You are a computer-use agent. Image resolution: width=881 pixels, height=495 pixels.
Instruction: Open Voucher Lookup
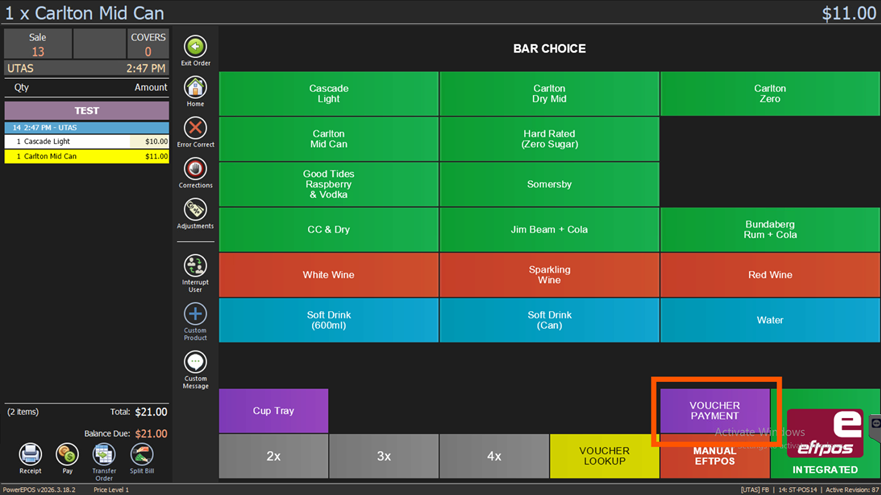click(604, 456)
